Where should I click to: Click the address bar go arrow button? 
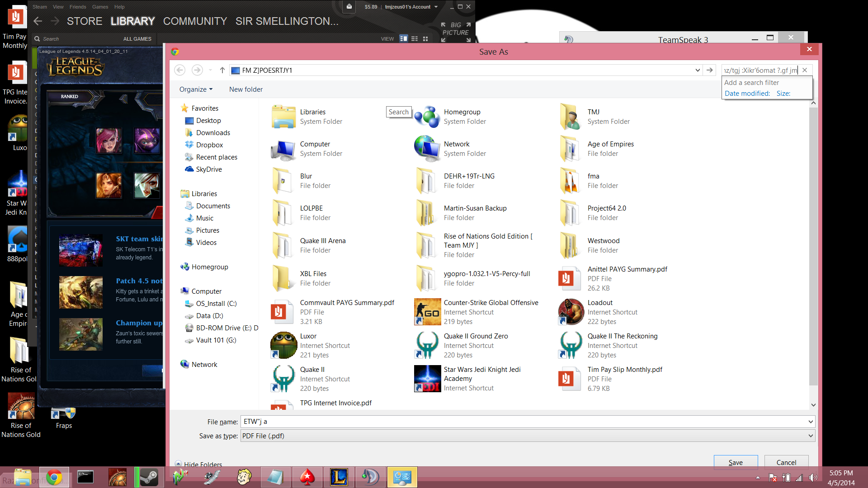tap(710, 70)
